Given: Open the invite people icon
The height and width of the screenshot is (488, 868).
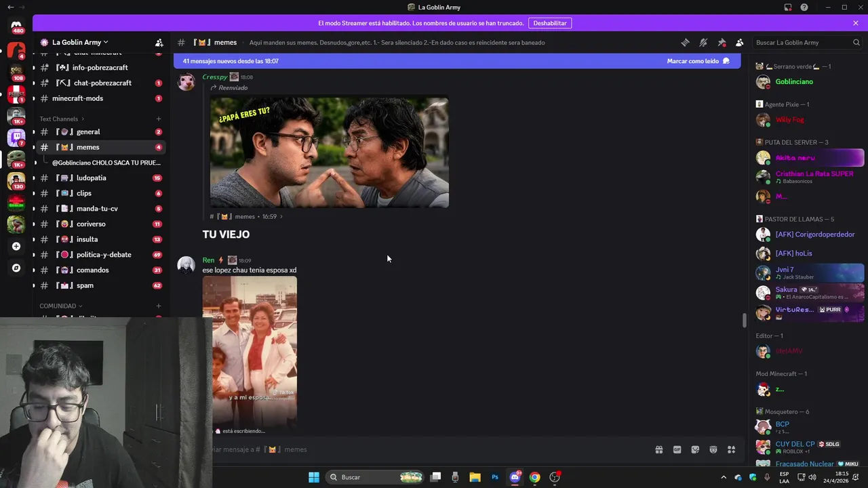Looking at the screenshot, I should (x=159, y=42).
